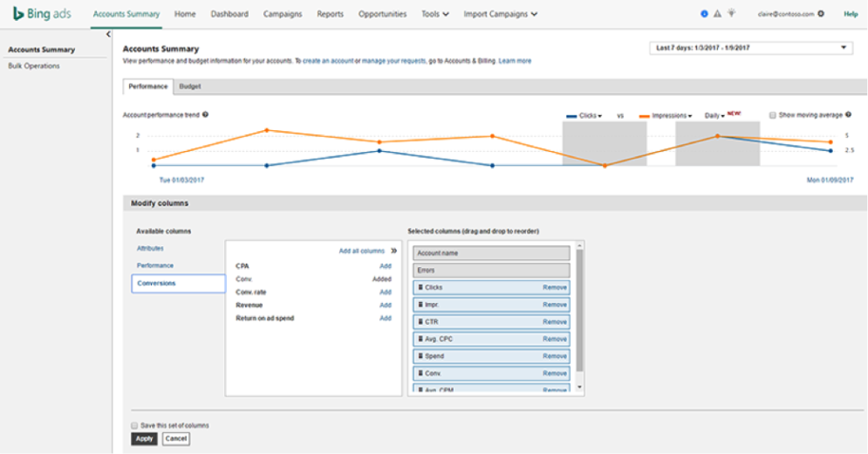The image size is (868, 454).
Task: Grab the drag handle on Impr. column
Action: coord(420,305)
